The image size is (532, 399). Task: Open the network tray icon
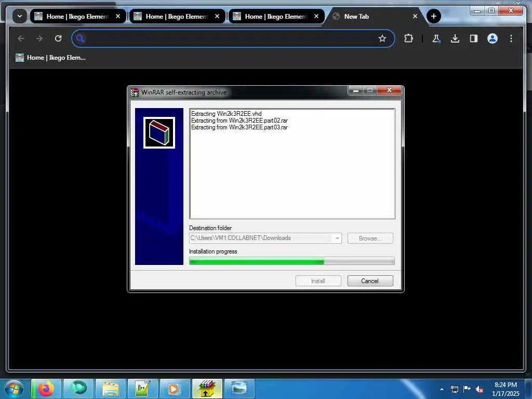point(454,389)
